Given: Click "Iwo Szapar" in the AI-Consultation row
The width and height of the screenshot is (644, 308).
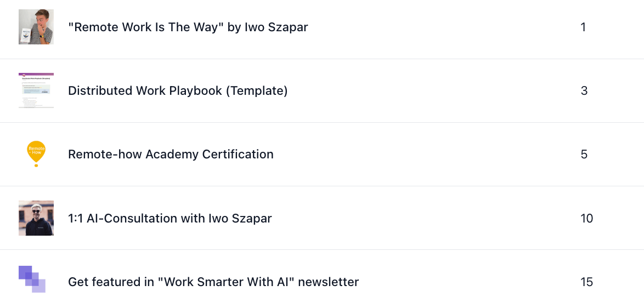Looking at the screenshot, I should 240,218.
